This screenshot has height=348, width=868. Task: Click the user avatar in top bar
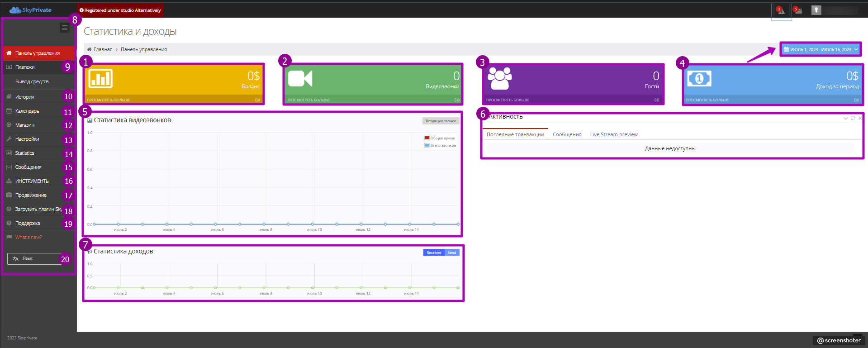coord(816,10)
